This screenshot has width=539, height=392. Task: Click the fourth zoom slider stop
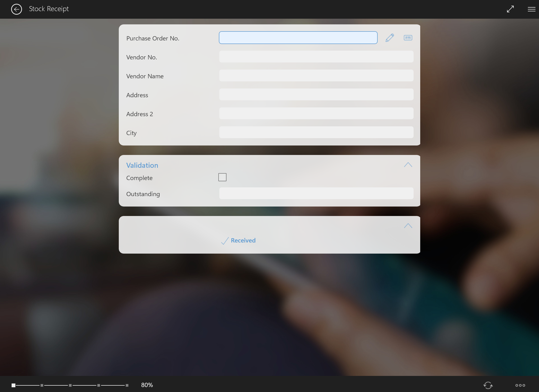click(x=99, y=385)
